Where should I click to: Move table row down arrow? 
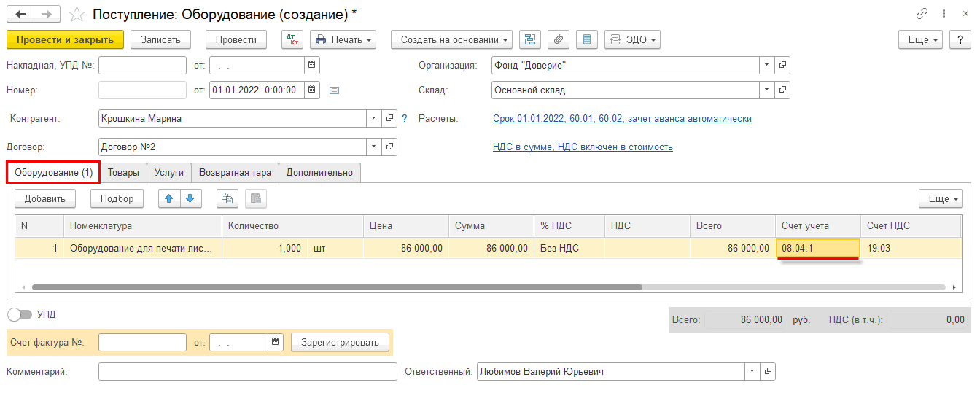click(190, 198)
